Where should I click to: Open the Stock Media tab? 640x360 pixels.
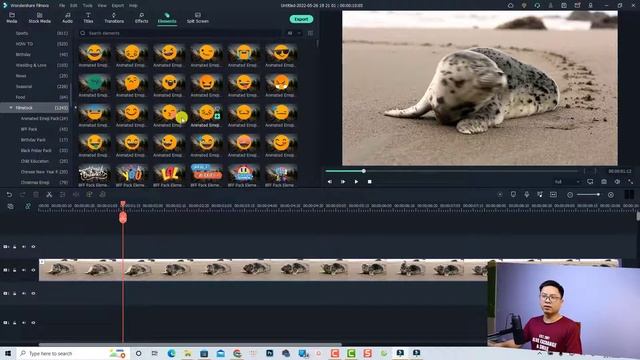pyautogui.click(x=40, y=18)
